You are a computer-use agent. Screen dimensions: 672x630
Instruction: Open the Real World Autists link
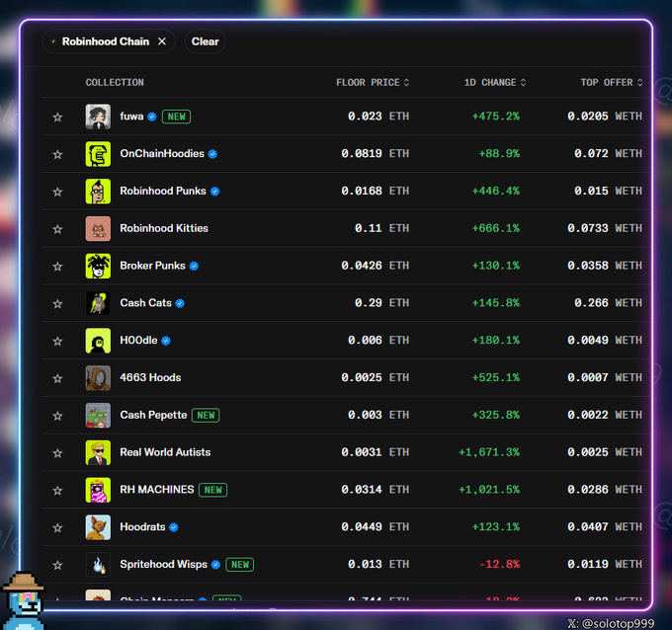[x=165, y=452]
